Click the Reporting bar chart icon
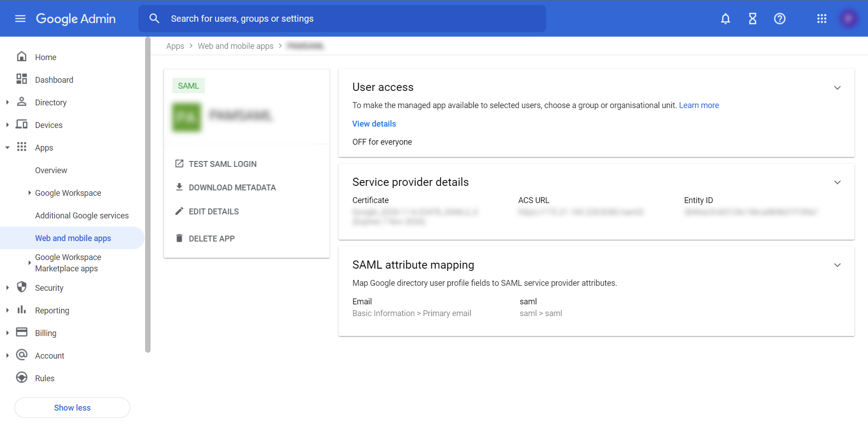 coord(21,310)
